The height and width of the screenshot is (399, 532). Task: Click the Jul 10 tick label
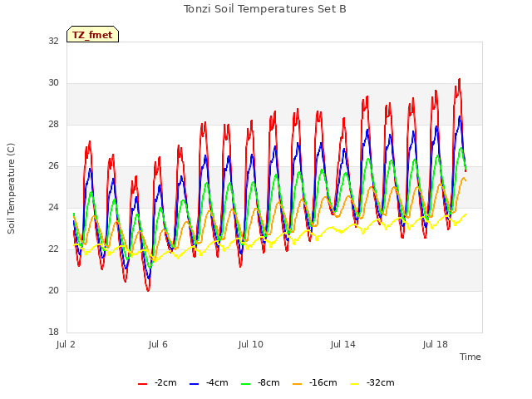[x=251, y=344]
